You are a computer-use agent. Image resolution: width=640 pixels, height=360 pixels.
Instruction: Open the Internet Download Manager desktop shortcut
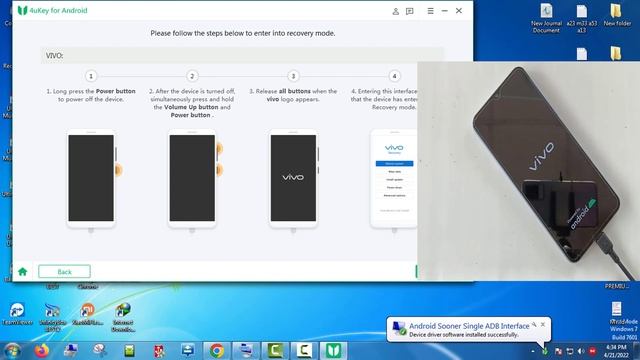[123, 318]
